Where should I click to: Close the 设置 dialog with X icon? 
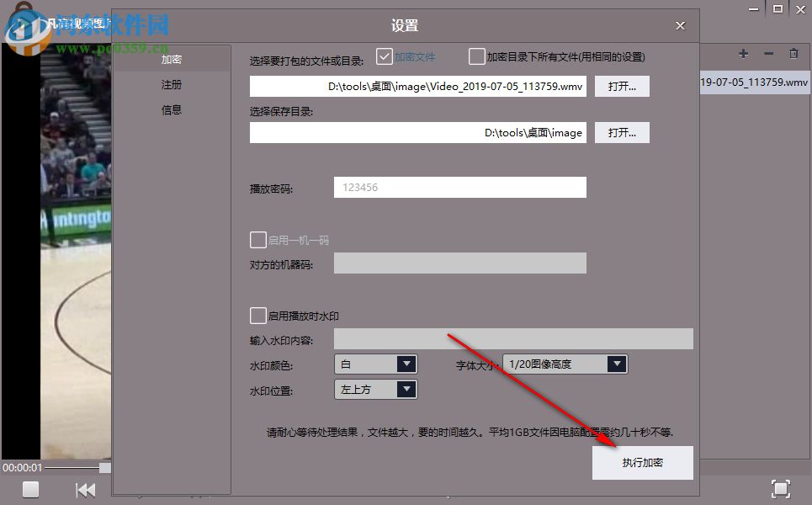680,25
